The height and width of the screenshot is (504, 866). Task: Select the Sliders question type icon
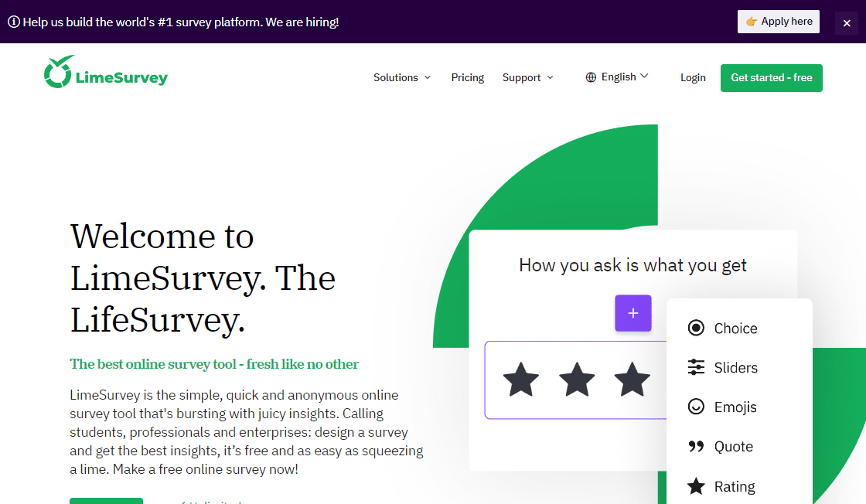697,367
